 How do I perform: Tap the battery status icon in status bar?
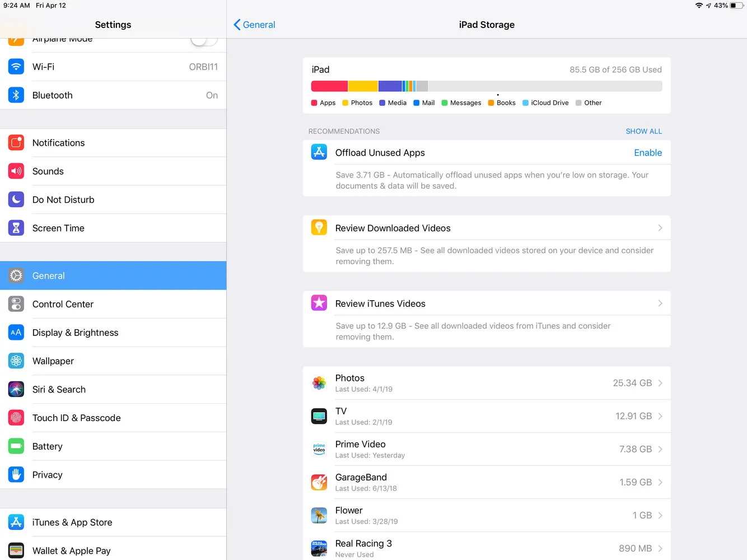[x=736, y=6]
